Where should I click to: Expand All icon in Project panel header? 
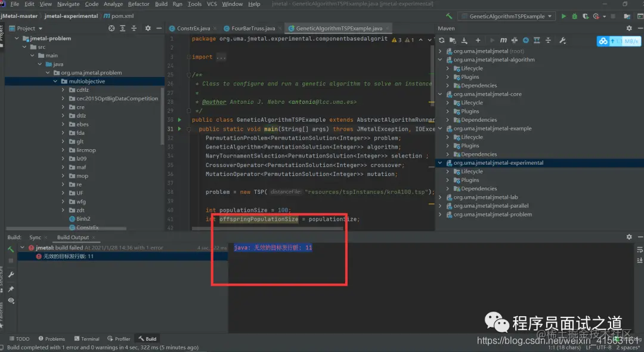[x=122, y=29]
